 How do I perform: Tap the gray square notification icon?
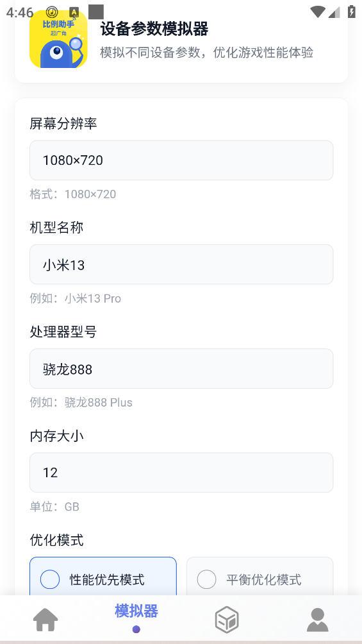pyautogui.click(x=96, y=12)
